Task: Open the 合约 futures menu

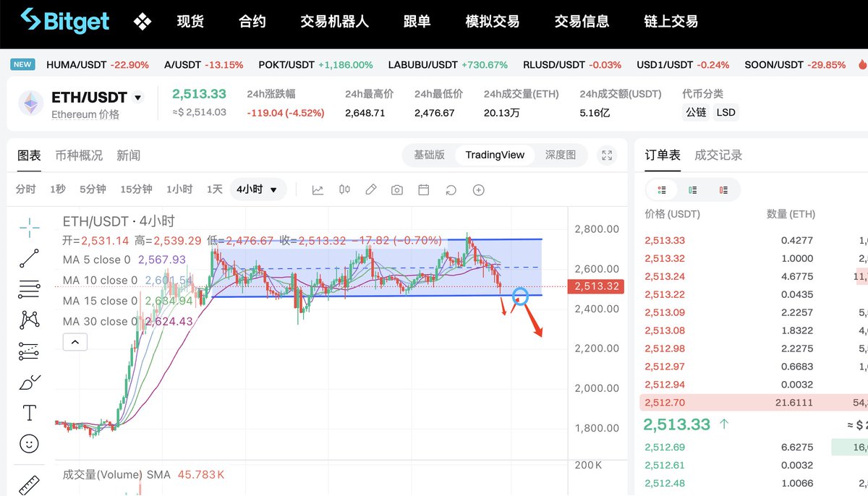Action: pyautogui.click(x=252, y=22)
